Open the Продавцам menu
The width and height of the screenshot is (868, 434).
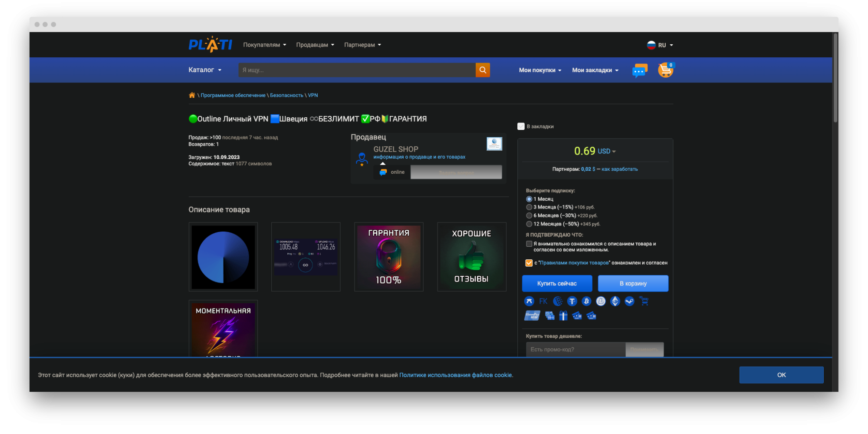click(315, 45)
